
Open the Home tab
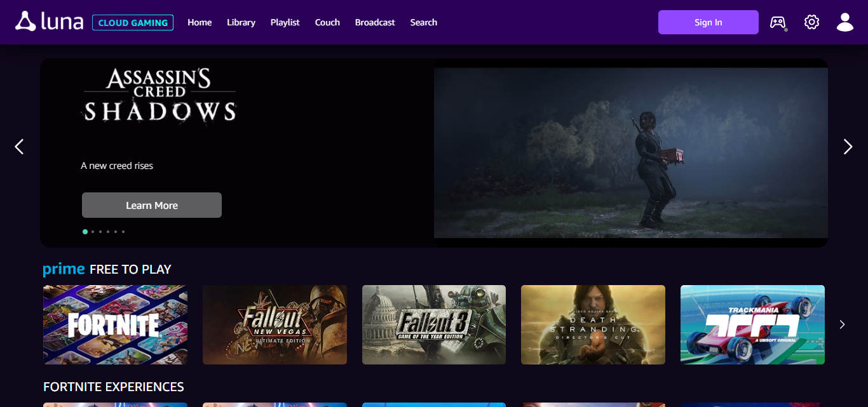tap(200, 22)
